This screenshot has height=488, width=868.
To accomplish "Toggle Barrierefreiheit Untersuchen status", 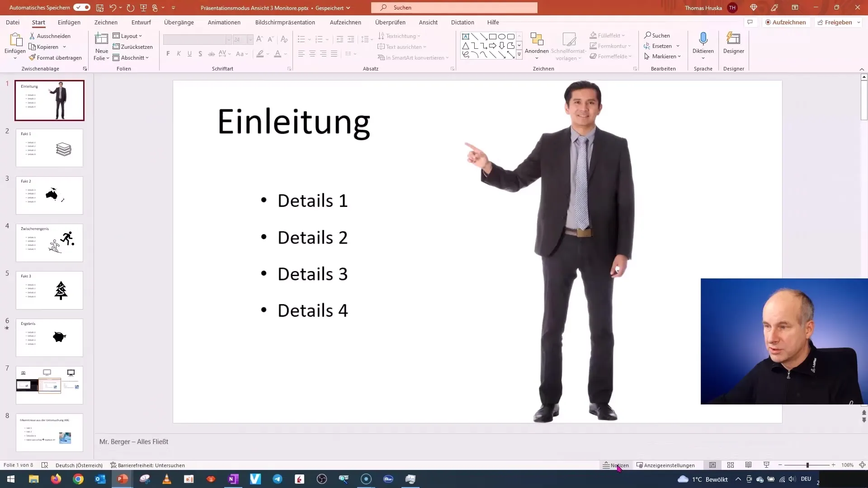I will [148, 465].
